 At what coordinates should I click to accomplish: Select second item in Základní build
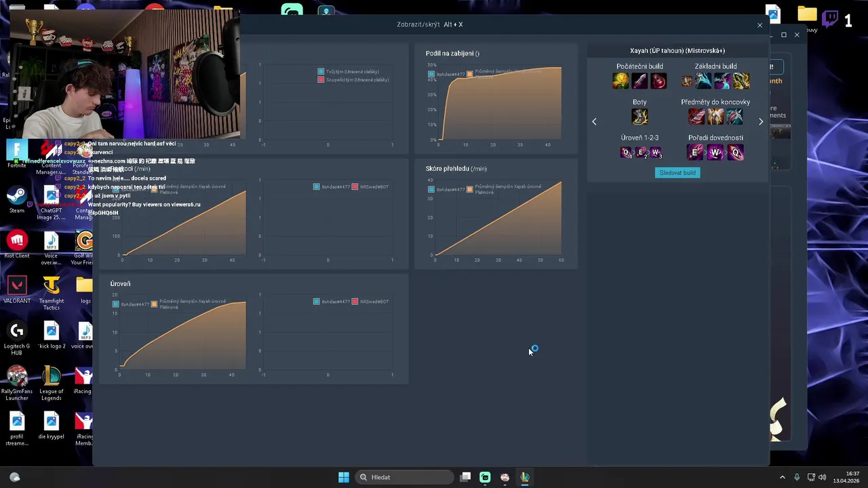tap(703, 81)
